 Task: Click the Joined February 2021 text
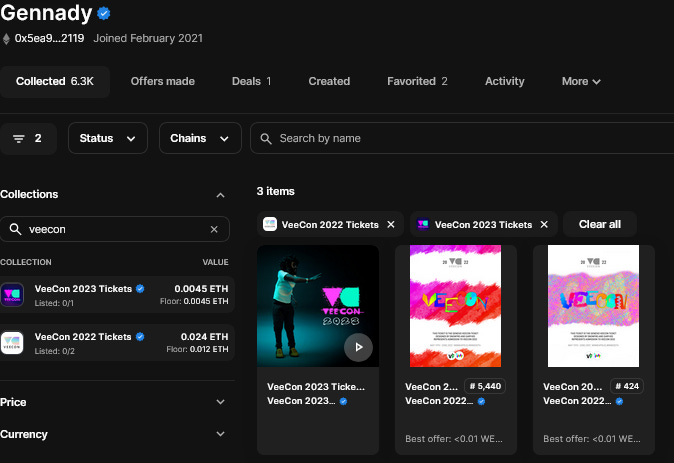pyautogui.click(x=148, y=38)
